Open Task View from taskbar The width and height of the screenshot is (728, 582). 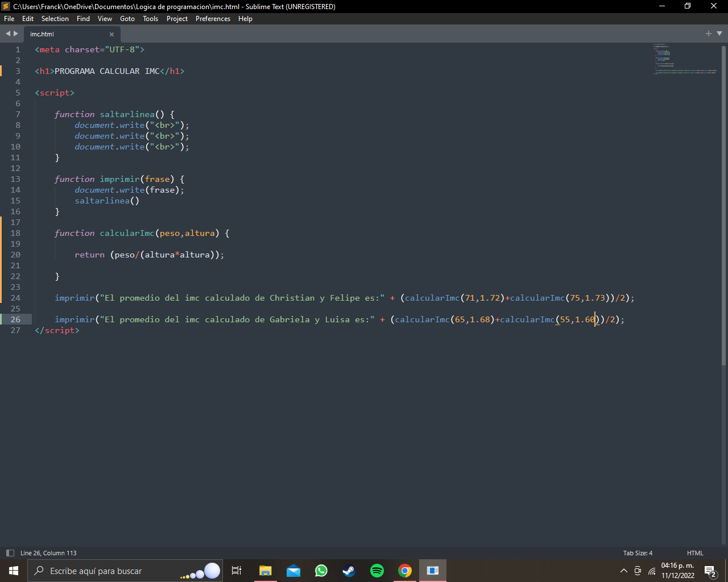click(x=237, y=571)
